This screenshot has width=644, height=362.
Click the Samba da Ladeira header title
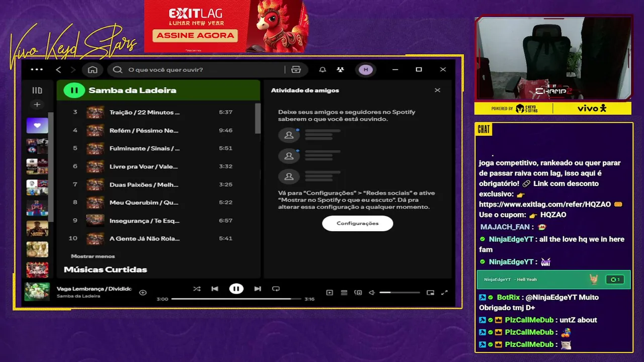click(x=132, y=90)
